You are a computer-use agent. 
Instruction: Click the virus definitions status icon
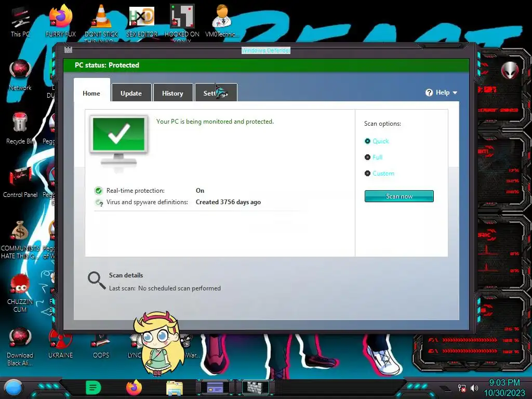tap(99, 203)
